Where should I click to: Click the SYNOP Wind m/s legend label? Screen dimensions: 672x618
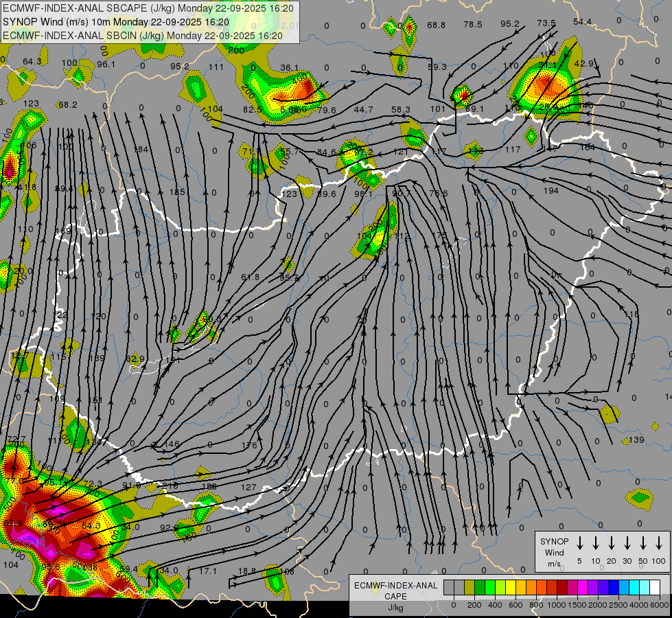click(554, 552)
